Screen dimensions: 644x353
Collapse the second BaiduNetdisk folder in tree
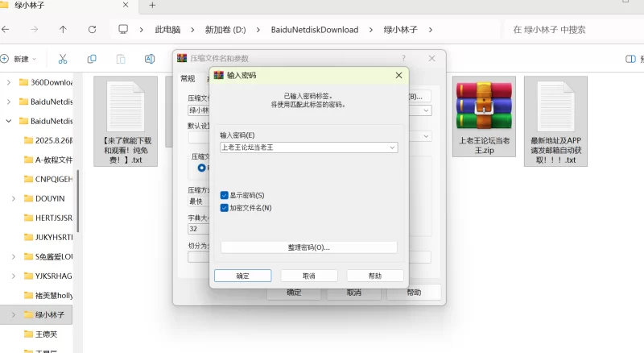[9, 121]
